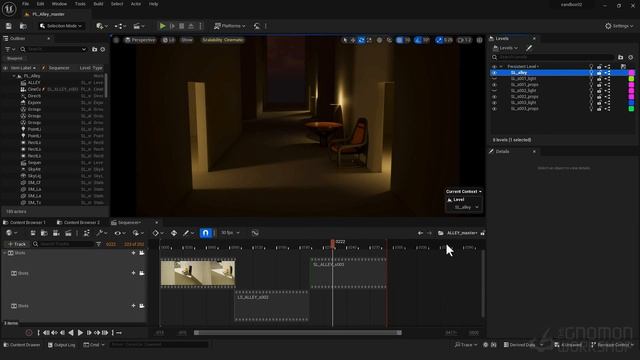
Task: Click the Show button in viewport toolbar
Action: click(x=187, y=40)
